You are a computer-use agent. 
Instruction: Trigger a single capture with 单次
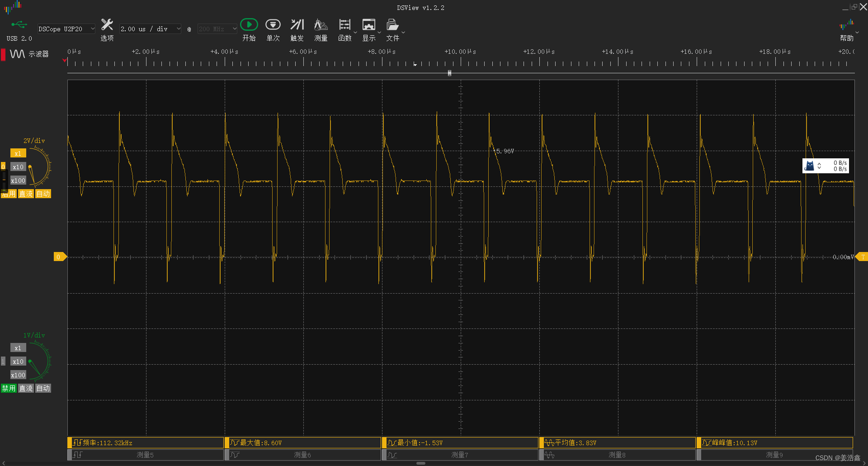coord(273,24)
